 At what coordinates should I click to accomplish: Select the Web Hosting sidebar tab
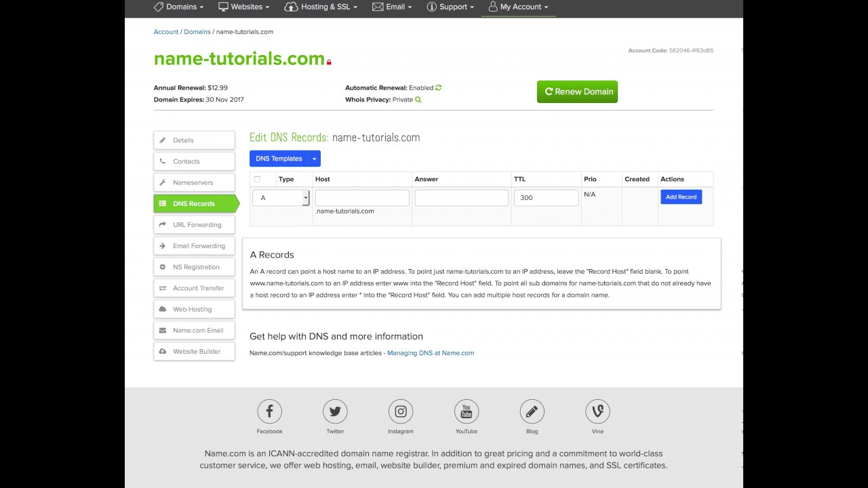click(195, 309)
